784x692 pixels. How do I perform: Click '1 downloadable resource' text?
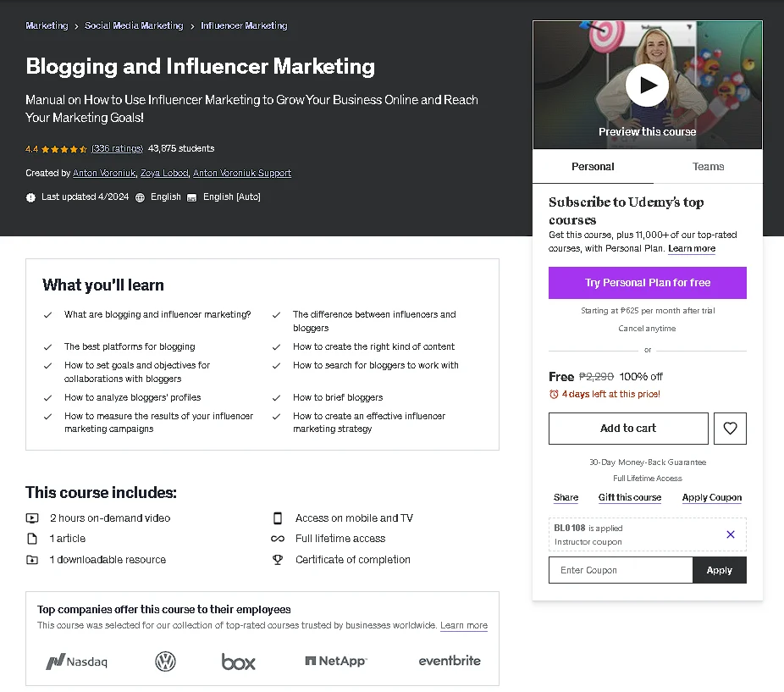coord(108,560)
